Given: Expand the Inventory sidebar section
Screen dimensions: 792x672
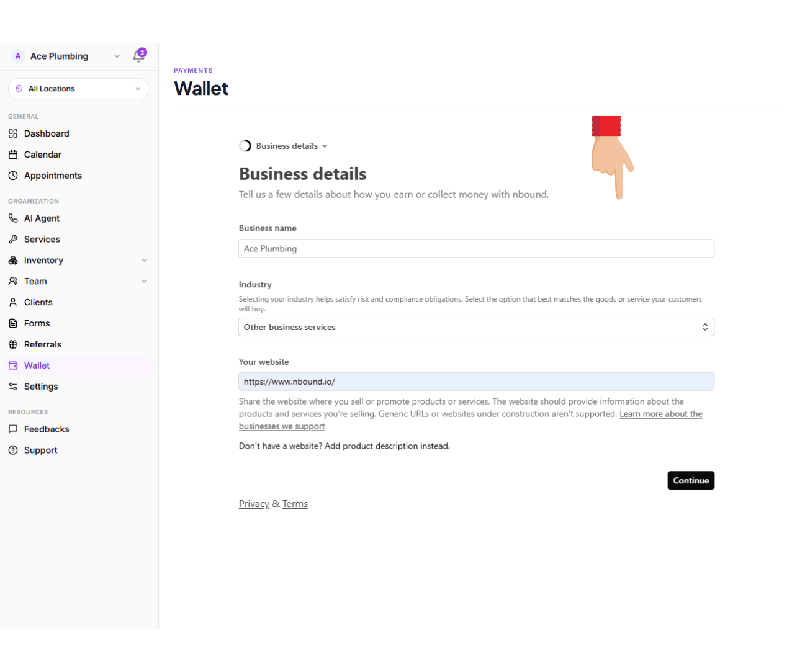Looking at the screenshot, I should pyautogui.click(x=144, y=260).
